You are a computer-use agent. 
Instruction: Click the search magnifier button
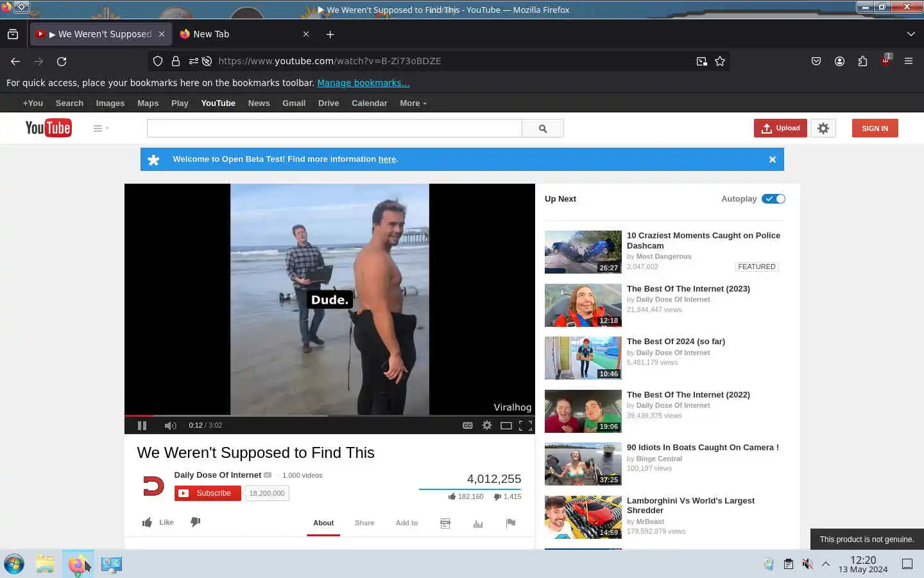click(543, 128)
